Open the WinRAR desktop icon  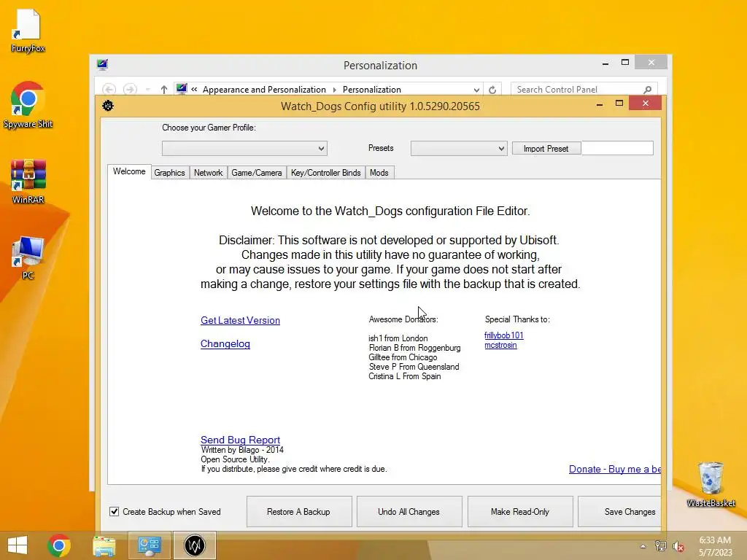[x=28, y=181]
